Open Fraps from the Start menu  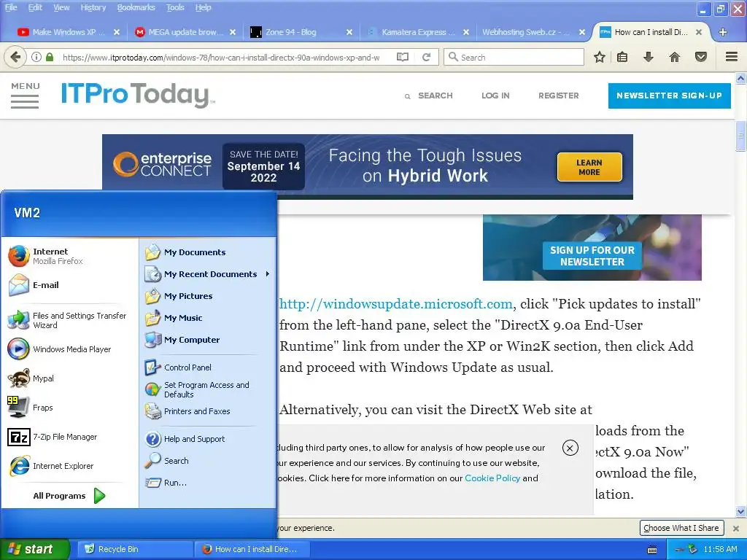[70, 408]
